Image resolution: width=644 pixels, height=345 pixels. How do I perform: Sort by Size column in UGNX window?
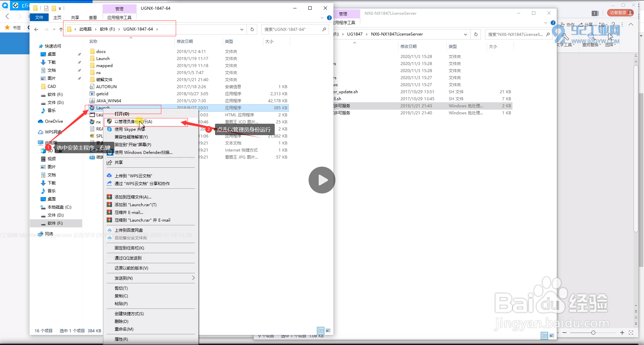coord(269,41)
